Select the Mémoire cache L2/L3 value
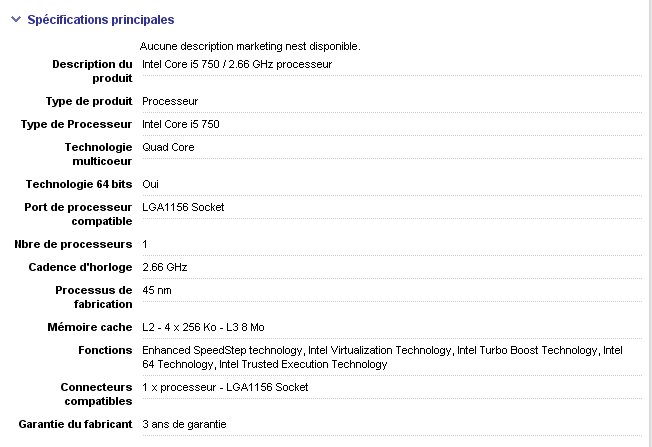This screenshot has width=652, height=447. pyautogui.click(x=217, y=327)
